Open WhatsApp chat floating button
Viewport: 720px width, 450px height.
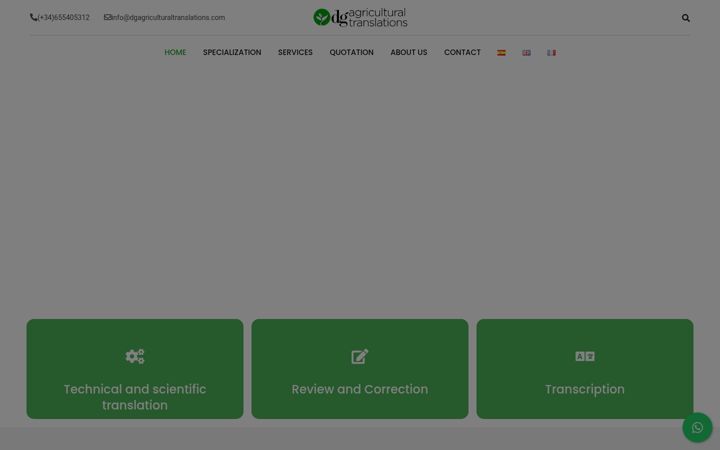coord(697,428)
